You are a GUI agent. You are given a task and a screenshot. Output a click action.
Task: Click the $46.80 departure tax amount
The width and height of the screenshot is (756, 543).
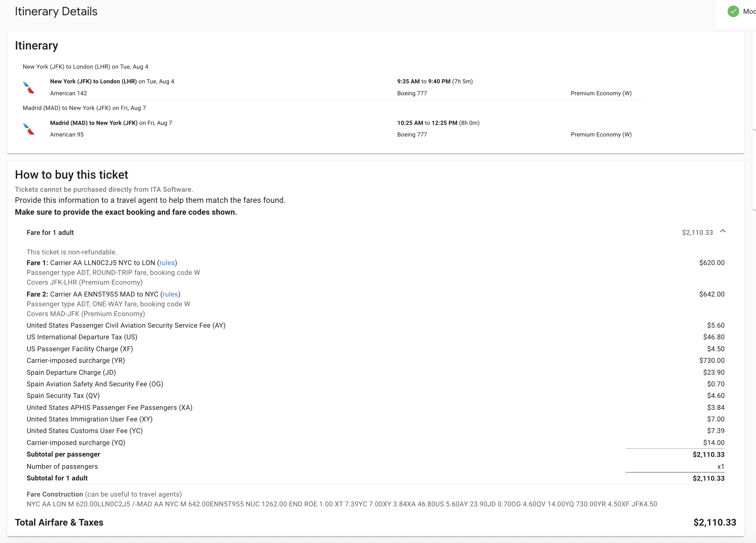pos(714,337)
